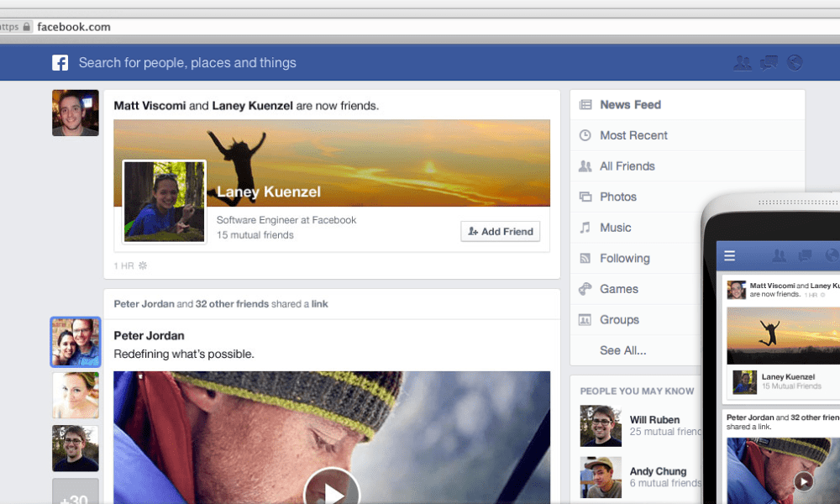
Task: Open the Messenger messages icon
Action: tap(769, 62)
